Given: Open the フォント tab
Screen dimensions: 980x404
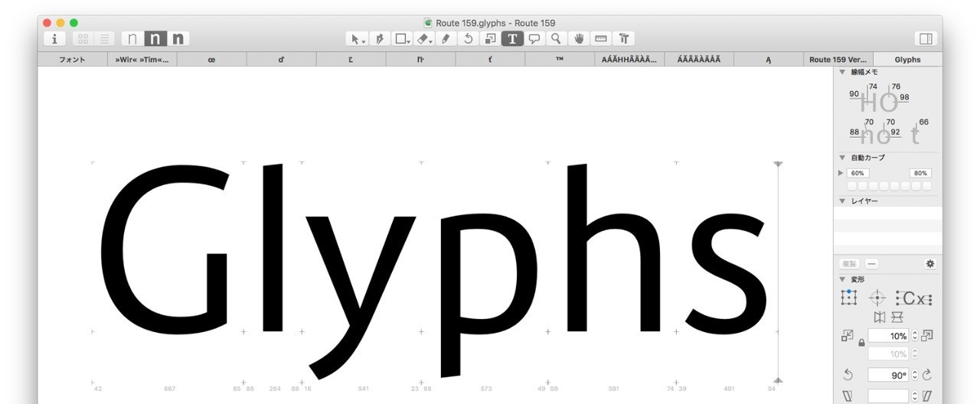Looking at the screenshot, I should 72,59.
